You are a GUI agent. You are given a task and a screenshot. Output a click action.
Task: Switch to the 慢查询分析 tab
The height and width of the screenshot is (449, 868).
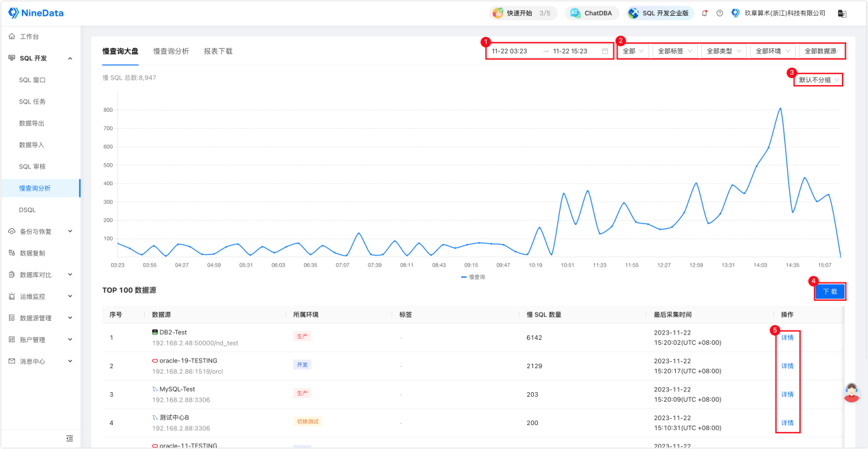click(171, 51)
